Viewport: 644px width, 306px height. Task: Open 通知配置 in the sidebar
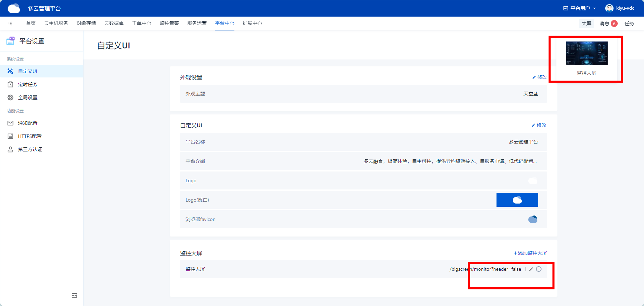point(28,123)
